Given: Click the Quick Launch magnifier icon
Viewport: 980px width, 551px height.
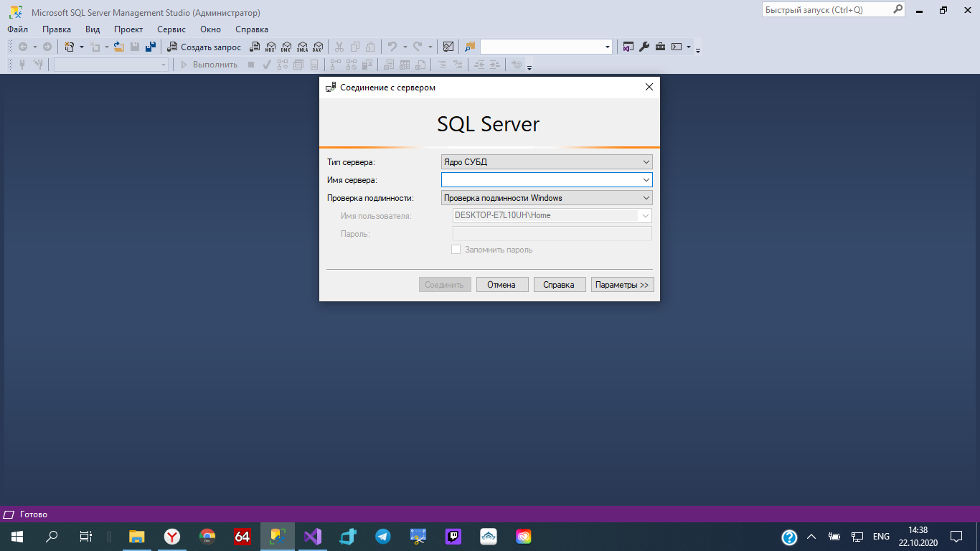Looking at the screenshot, I should [897, 10].
